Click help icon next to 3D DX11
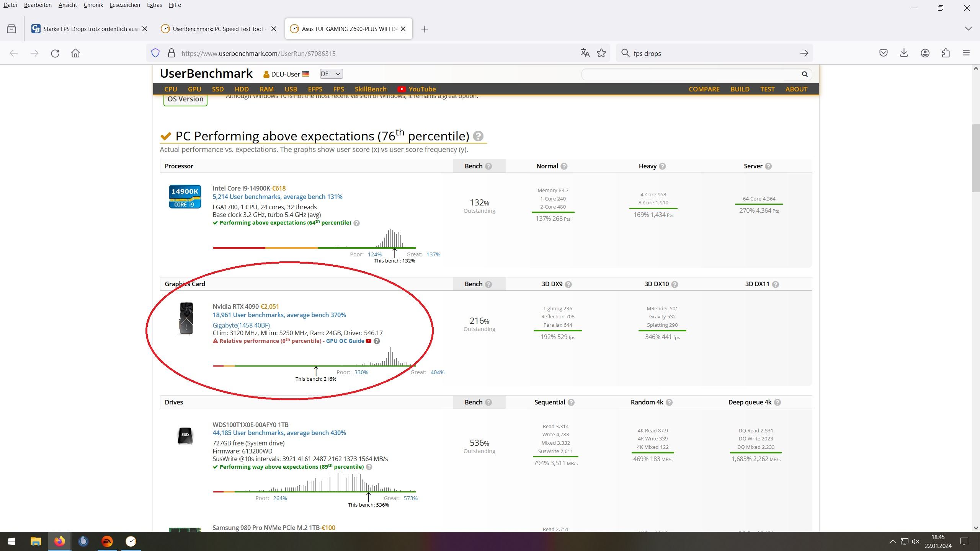 coord(776,284)
